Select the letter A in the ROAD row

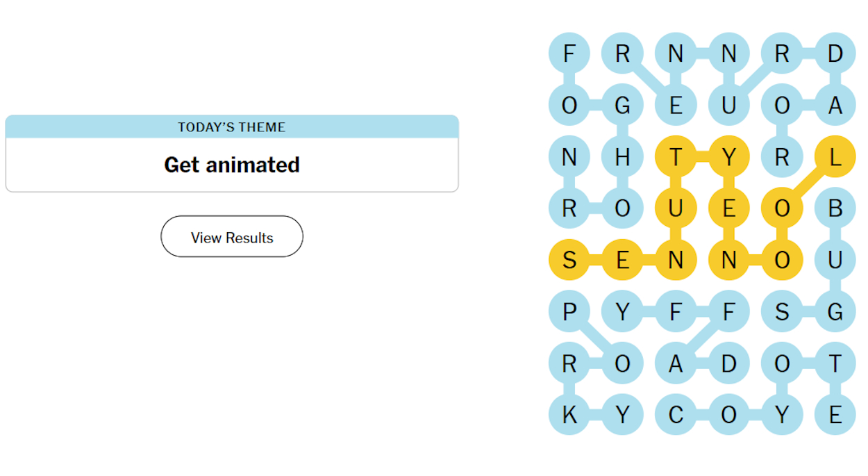click(676, 363)
